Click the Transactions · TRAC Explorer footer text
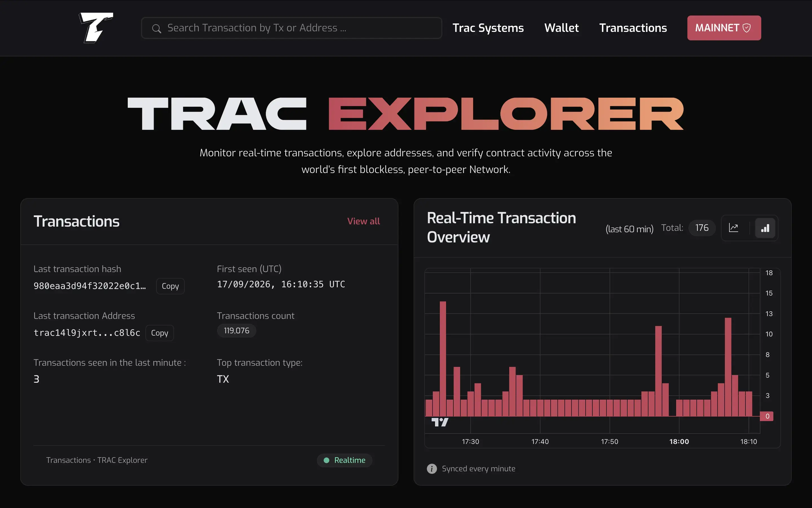The image size is (812, 508). pos(97,460)
